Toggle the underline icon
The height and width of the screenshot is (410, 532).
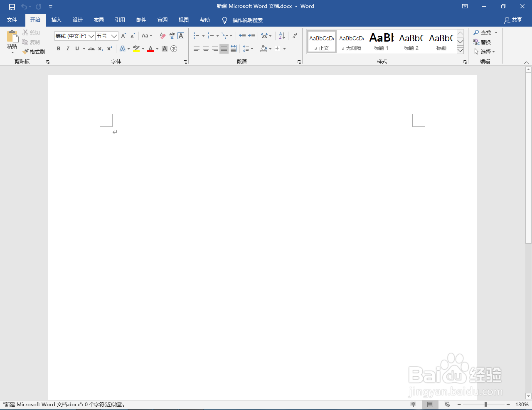point(77,49)
